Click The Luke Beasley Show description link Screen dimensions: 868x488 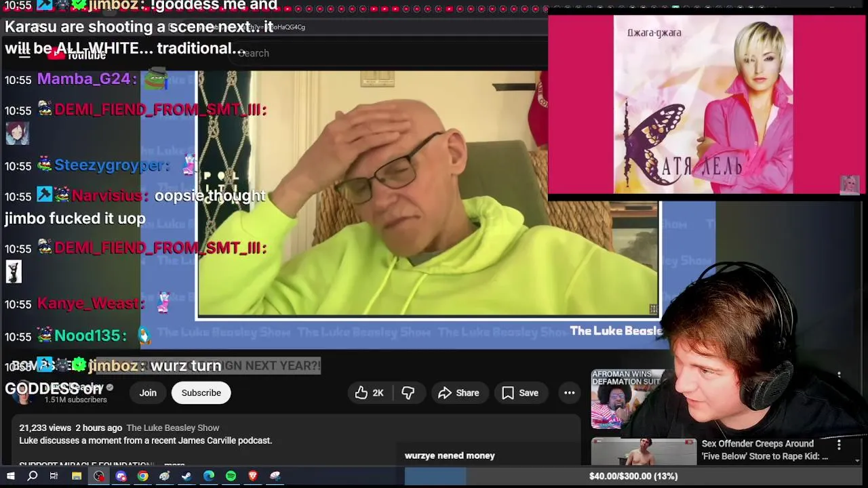[173, 428]
